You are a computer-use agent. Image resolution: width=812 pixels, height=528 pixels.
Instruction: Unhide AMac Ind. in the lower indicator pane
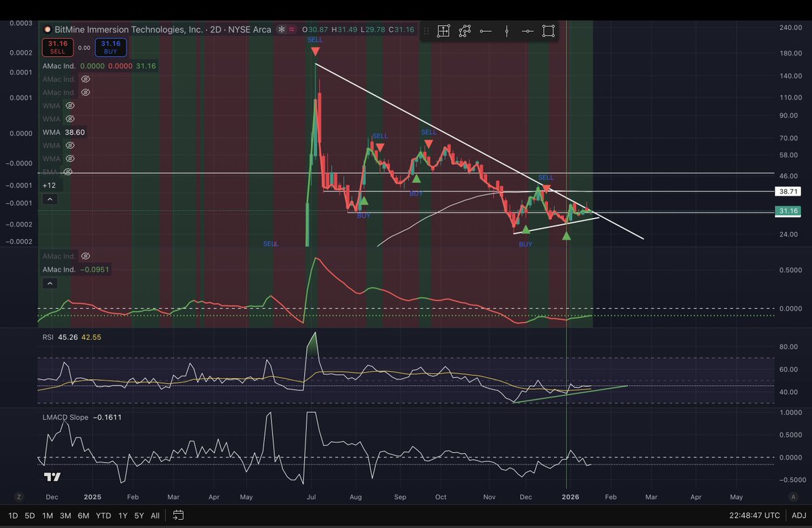pos(85,257)
